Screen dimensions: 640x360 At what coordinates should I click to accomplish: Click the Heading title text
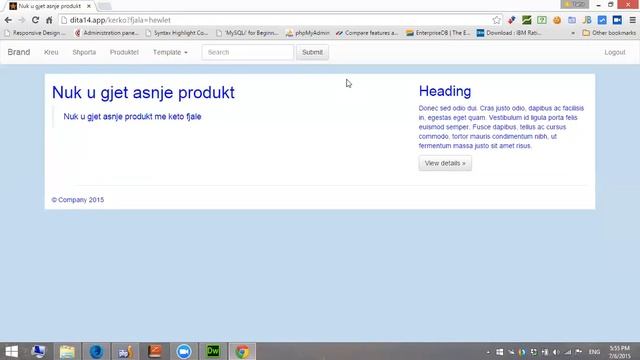pyautogui.click(x=445, y=91)
